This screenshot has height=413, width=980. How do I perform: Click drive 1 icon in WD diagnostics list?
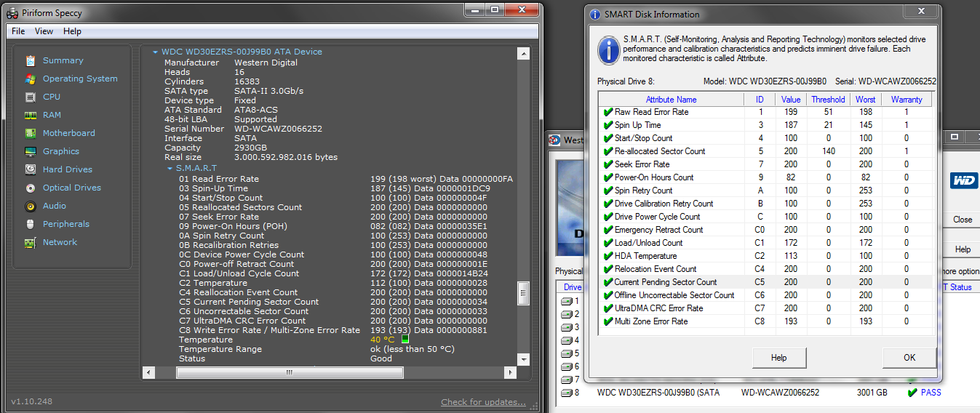[x=567, y=301]
